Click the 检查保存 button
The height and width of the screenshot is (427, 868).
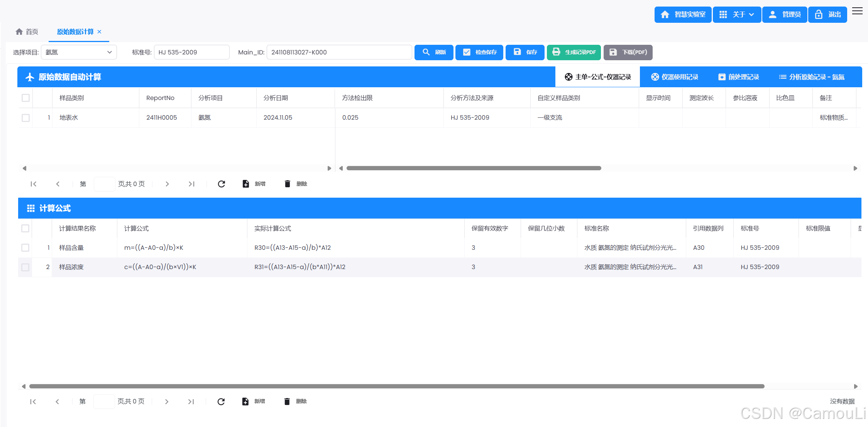click(479, 52)
